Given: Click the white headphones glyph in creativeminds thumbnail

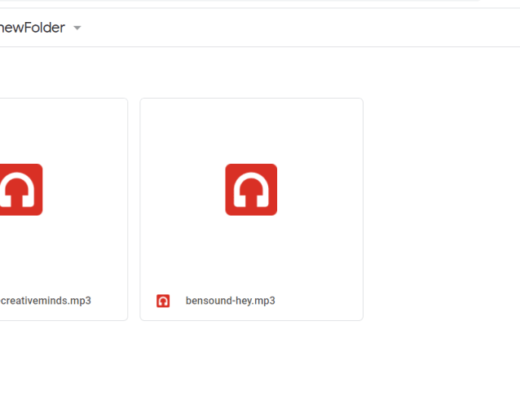Looking at the screenshot, I should pyautogui.click(x=17, y=190).
